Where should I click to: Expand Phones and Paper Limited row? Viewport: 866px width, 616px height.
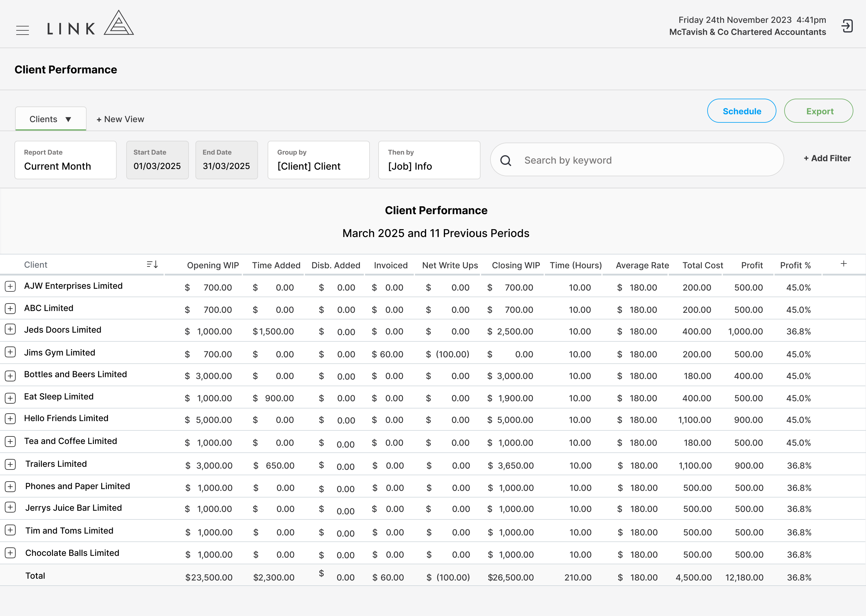pyautogui.click(x=10, y=486)
